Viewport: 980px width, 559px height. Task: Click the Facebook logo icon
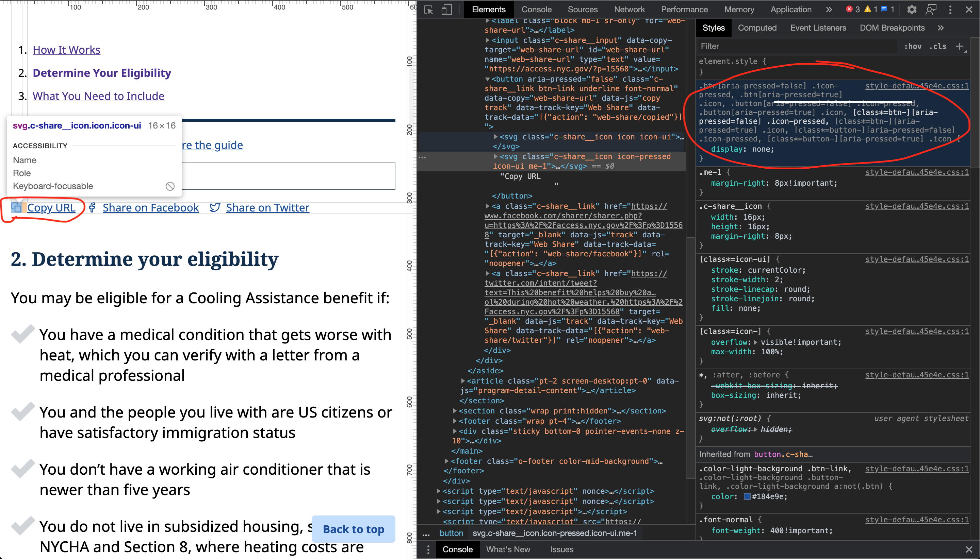coord(92,208)
